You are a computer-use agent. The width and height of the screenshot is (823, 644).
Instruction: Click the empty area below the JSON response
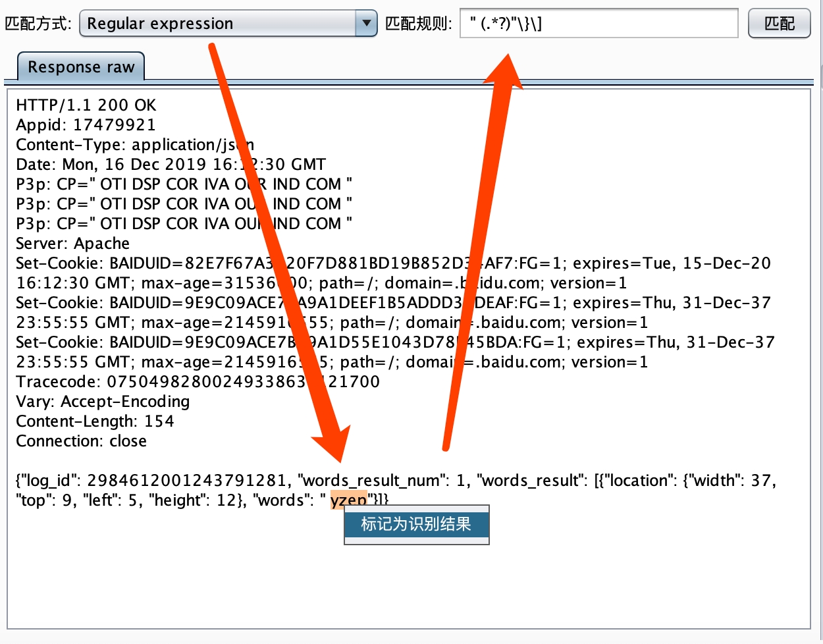408,586
